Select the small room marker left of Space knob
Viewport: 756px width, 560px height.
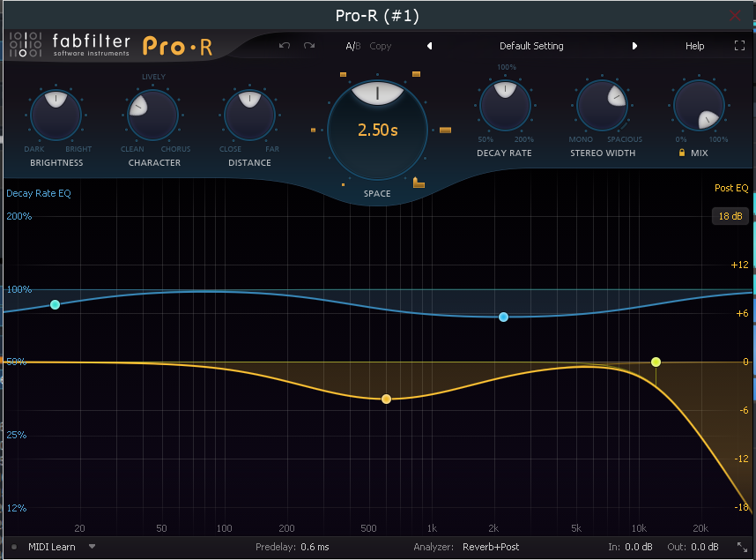(x=314, y=130)
